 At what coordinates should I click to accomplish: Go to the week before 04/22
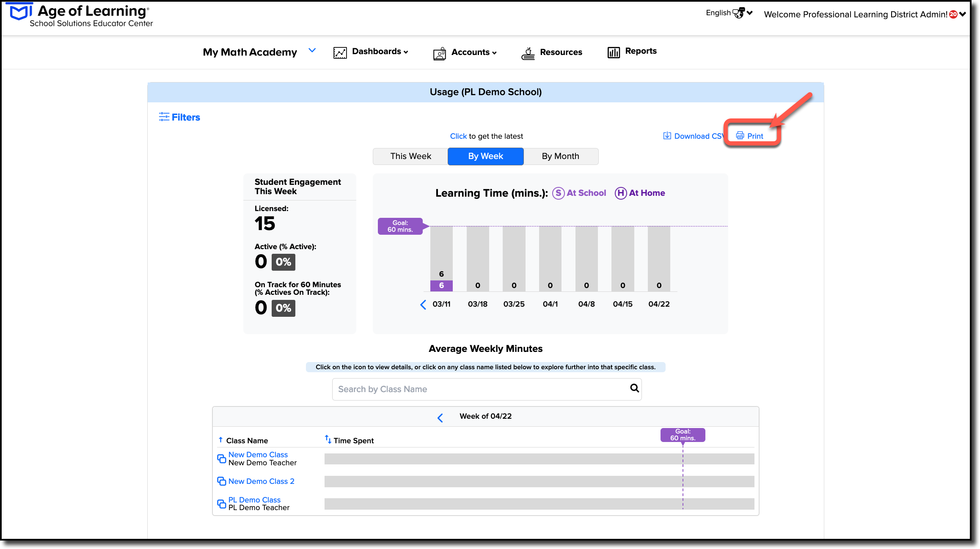[x=440, y=418]
